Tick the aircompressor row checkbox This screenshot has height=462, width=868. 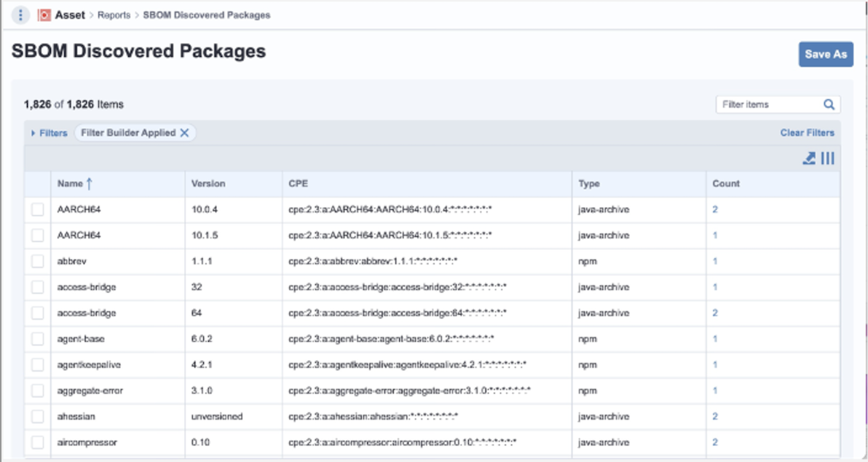pyautogui.click(x=38, y=442)
